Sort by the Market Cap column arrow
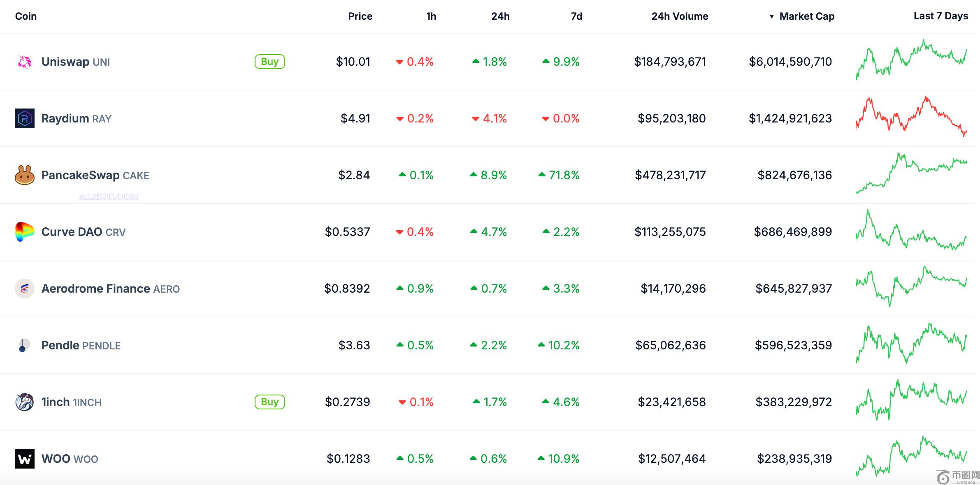980x485 pixels. pyautogui.click(x=771, y=16)
